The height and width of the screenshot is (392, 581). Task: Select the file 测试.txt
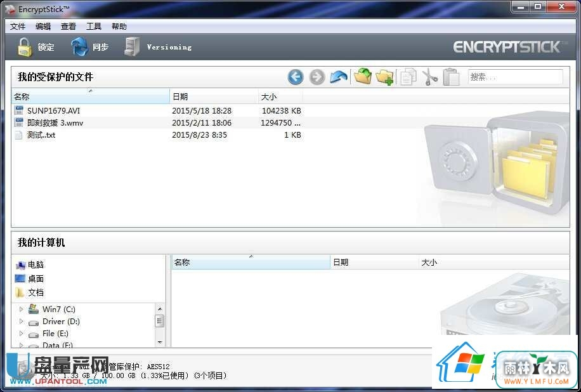41,135
